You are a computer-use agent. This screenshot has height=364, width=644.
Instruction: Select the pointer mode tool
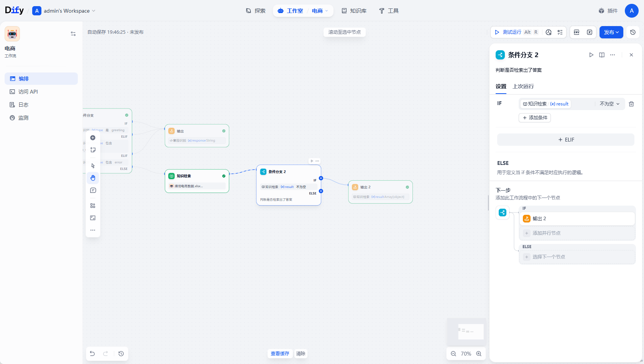click(x=93, y=166)
